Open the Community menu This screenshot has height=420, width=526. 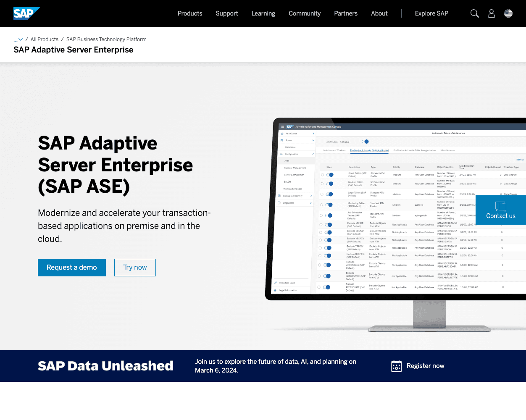305,13
